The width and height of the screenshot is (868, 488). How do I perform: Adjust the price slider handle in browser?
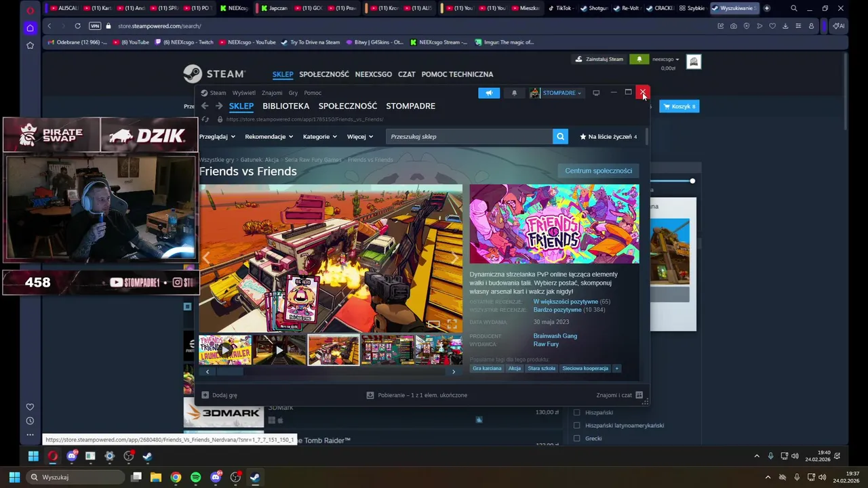(x=692, y=181)
